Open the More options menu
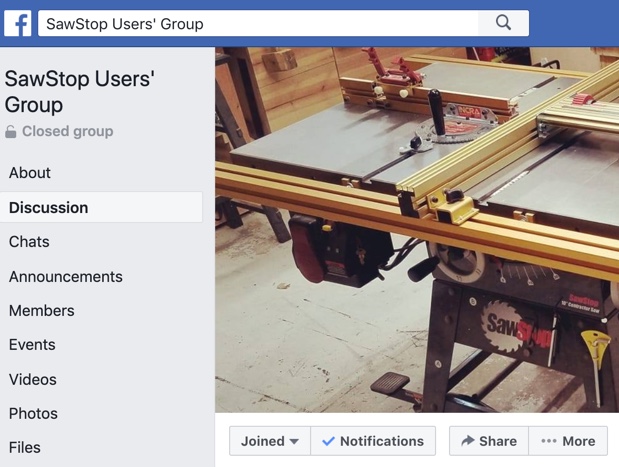This screenshot has width=619, height=467. click(568, 441)
